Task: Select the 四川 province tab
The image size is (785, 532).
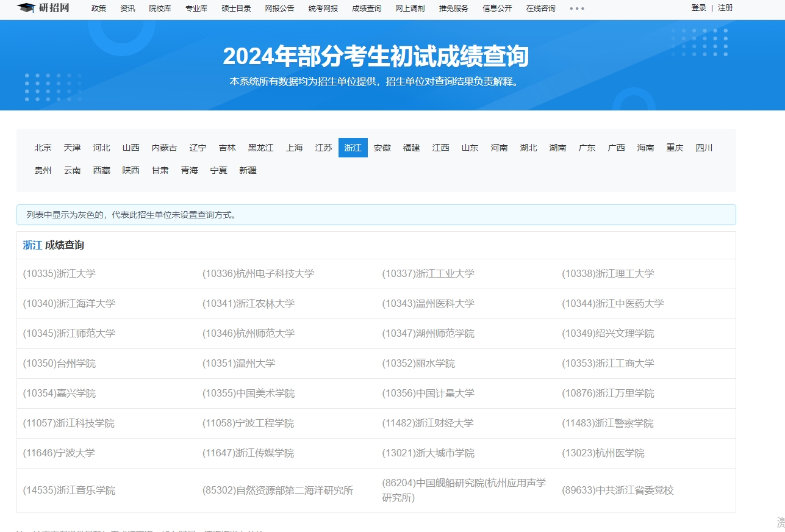Action: click(x=704, y=148)
